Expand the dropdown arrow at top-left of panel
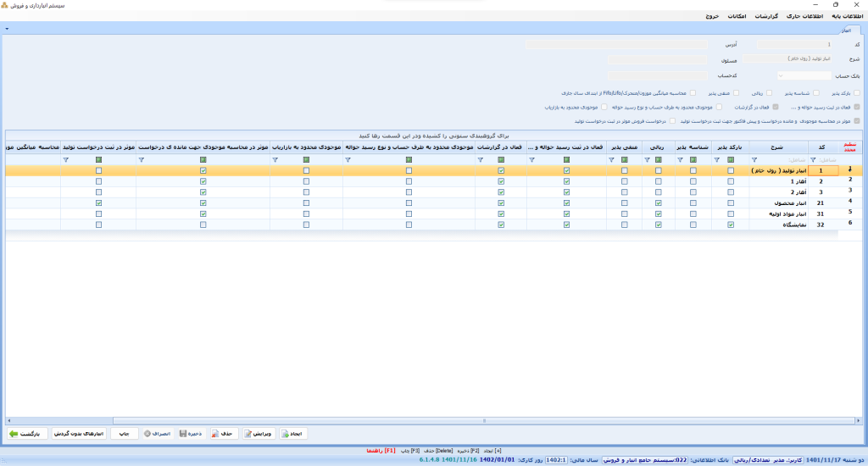The width and height of the screenshot is (868, 466). tap(7, 29)
